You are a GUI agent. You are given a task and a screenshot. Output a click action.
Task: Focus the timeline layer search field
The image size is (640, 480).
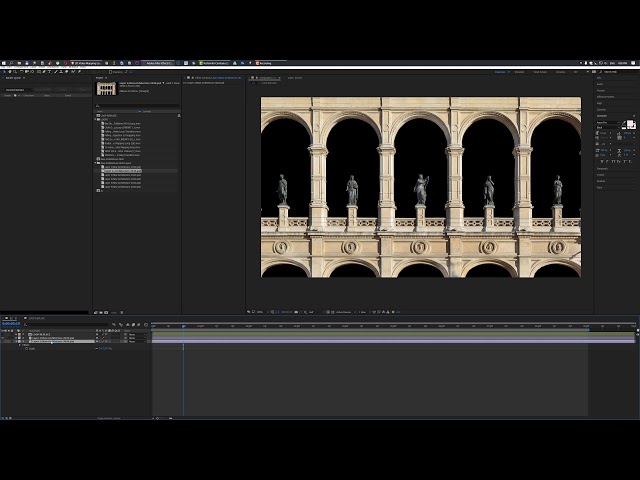[x=65, y=324]
